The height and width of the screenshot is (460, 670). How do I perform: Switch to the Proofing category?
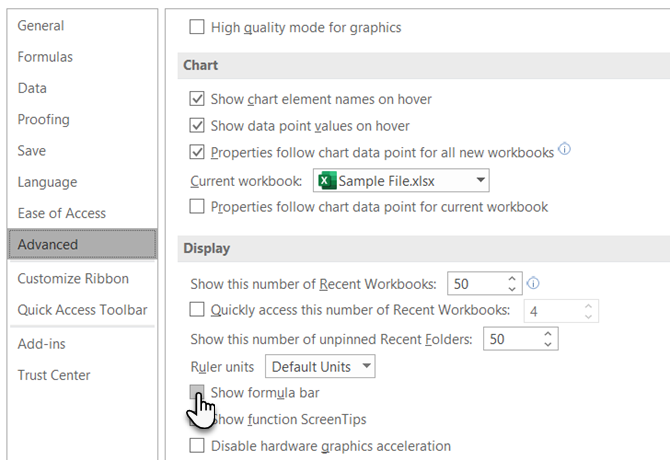(x=44, y=119)
